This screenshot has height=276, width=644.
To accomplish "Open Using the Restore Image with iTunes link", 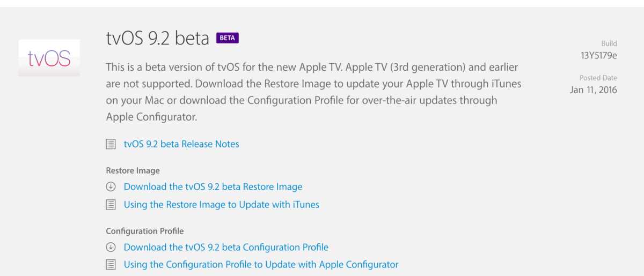I will [221, 204].
